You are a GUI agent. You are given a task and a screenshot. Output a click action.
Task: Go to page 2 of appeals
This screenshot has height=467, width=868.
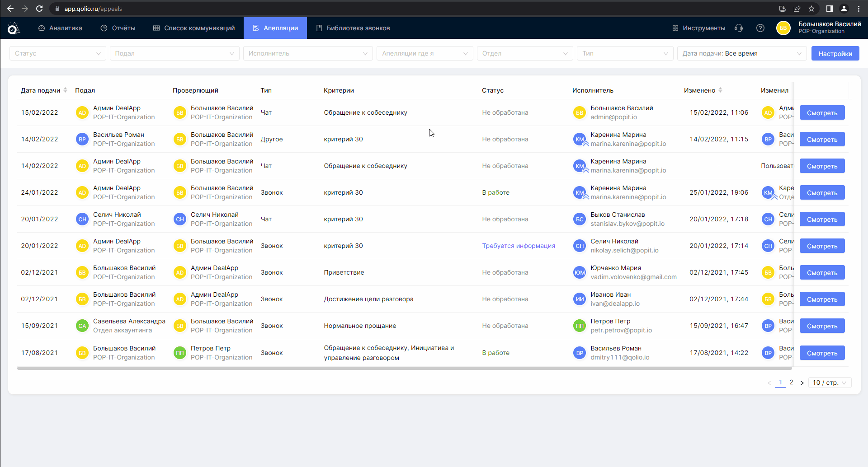791,383
